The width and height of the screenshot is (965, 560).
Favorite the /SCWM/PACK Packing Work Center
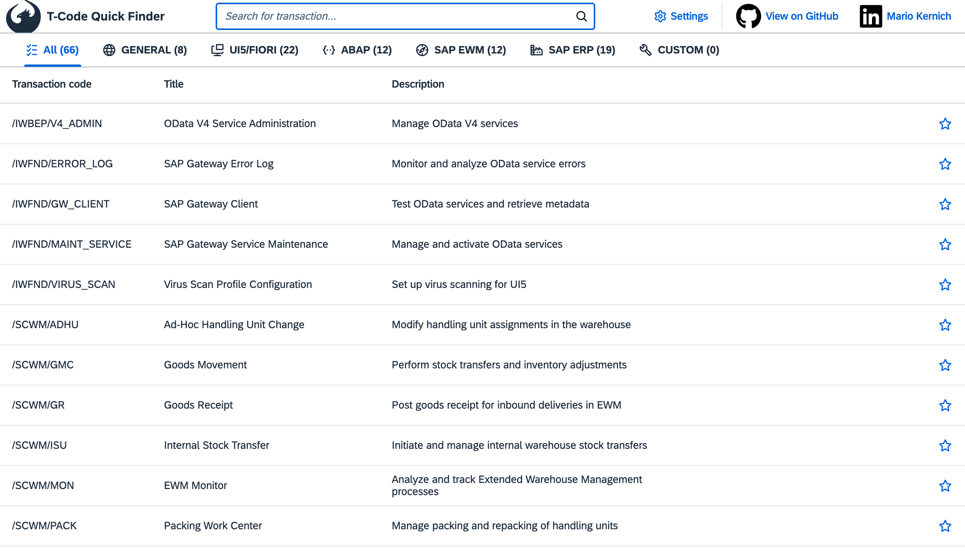pyautogui.click(x=945, y=525)
